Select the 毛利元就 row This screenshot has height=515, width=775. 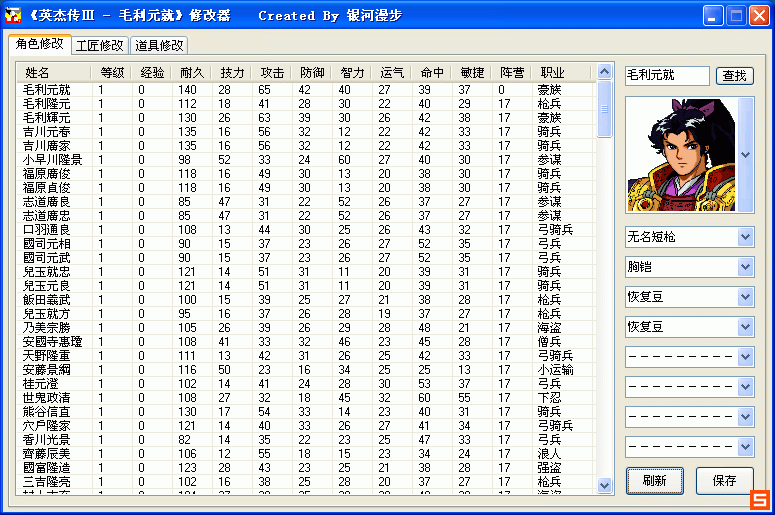point(306,90)
